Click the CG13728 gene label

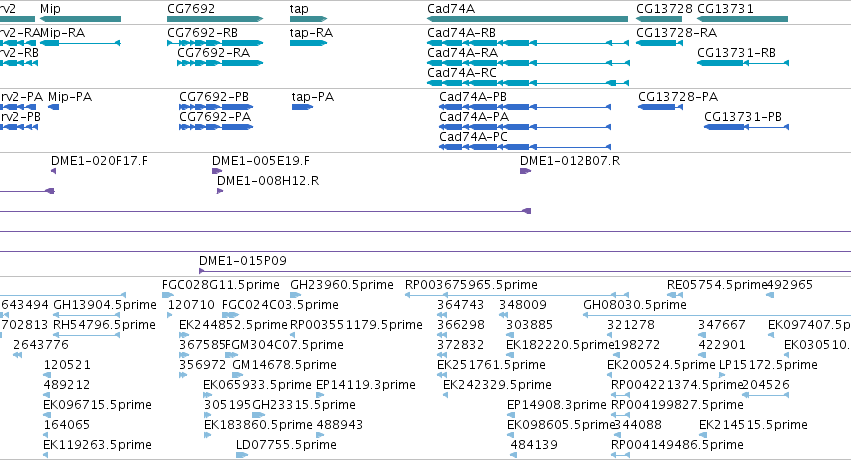pyautogui.click(x=664, y=9)
